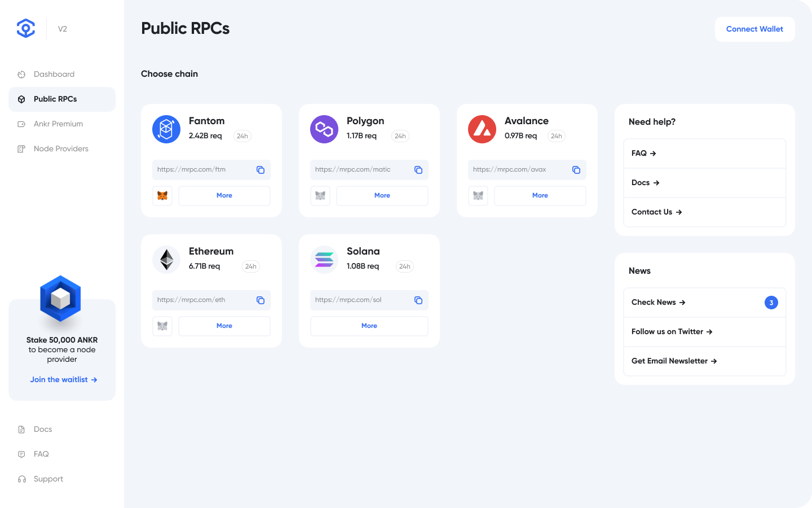Screen dimensions: 812x508
Task: Open Docs in Need help panel
Action: click(x=705, y=183)
